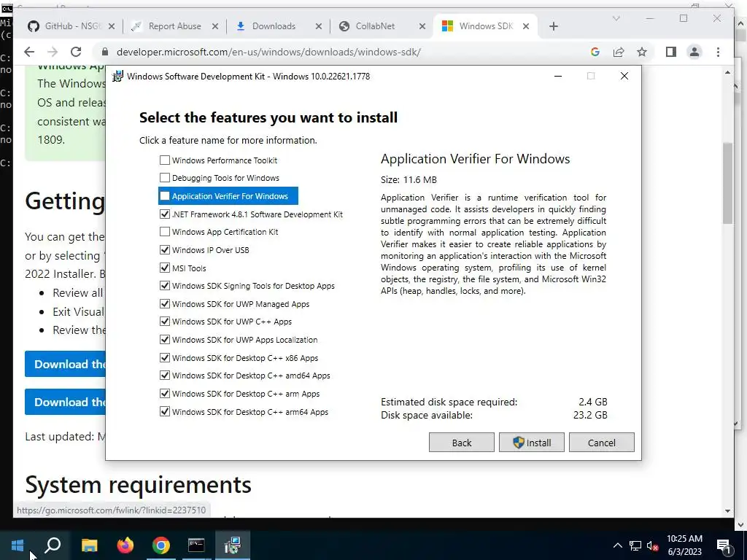Click the Google icon in address bar
Viewport: 747px width, 560px height.
(595, 52)
